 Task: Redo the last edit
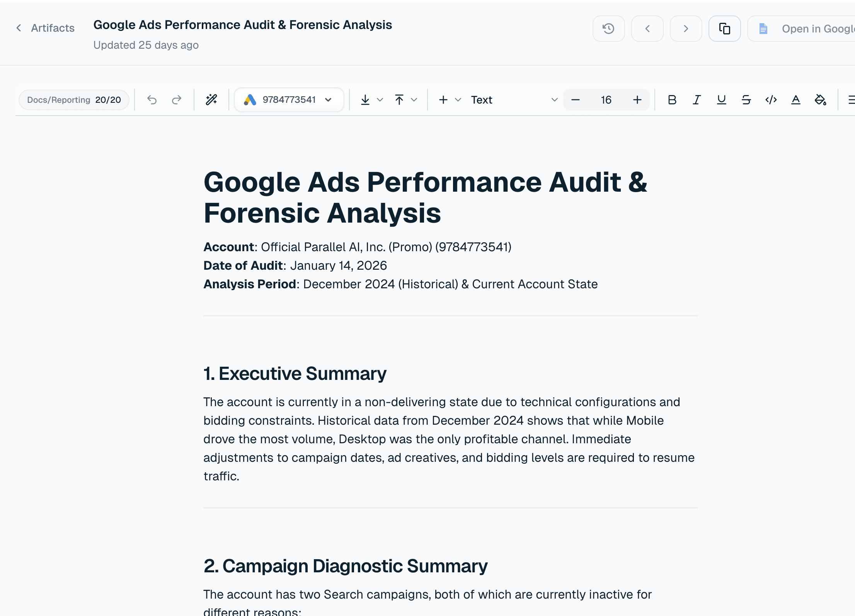point(176,100)
